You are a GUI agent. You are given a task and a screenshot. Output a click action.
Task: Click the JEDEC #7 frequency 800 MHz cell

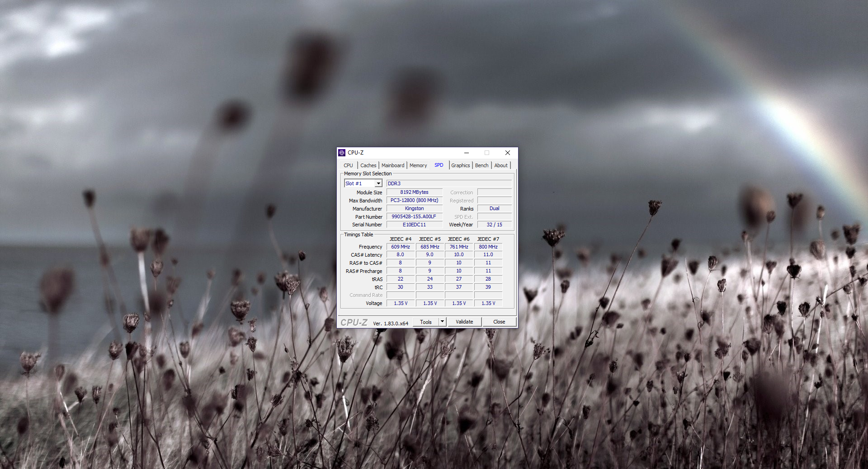488,247
